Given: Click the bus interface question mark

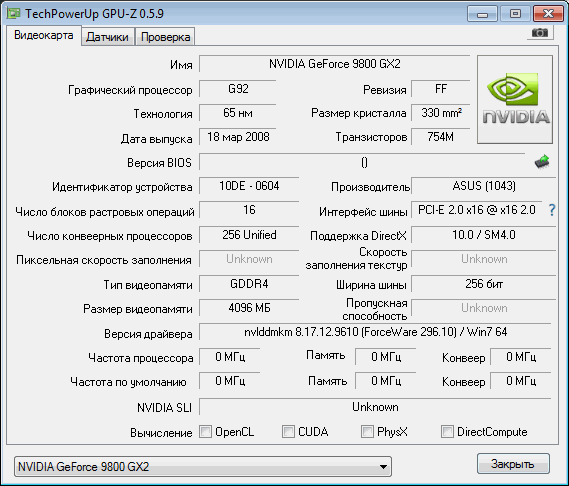Looking at the screenshot, I should 552,210.
